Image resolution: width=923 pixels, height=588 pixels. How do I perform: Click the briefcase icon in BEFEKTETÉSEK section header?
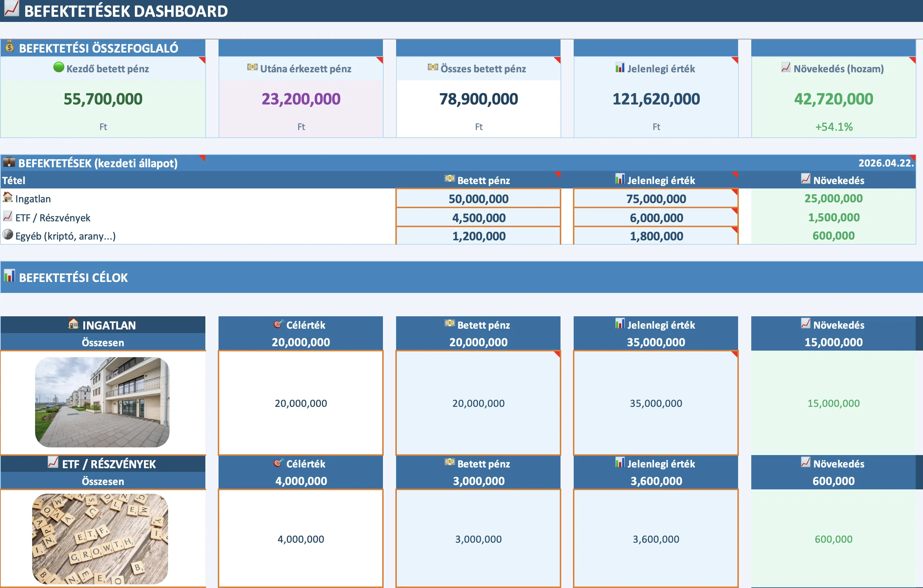coord(10,163)
